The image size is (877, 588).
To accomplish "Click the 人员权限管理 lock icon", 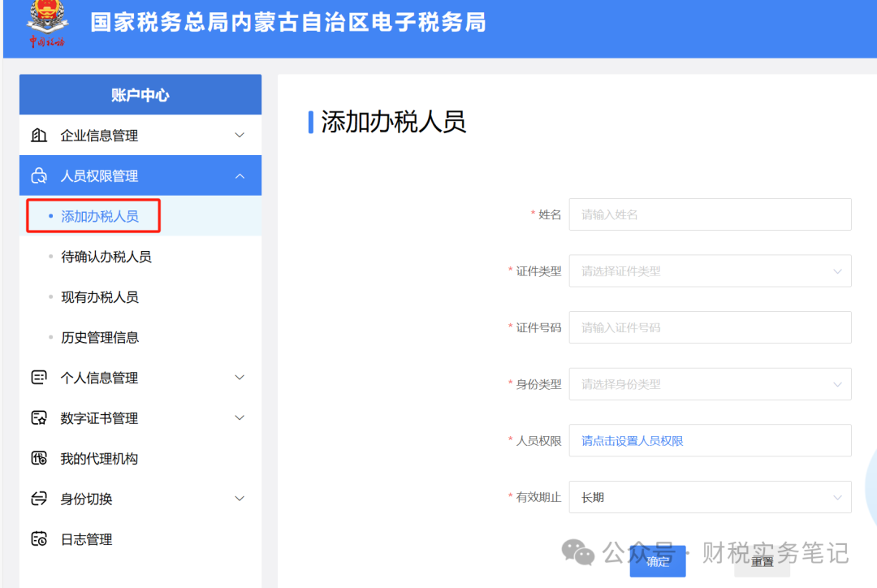I will (39, 175).
